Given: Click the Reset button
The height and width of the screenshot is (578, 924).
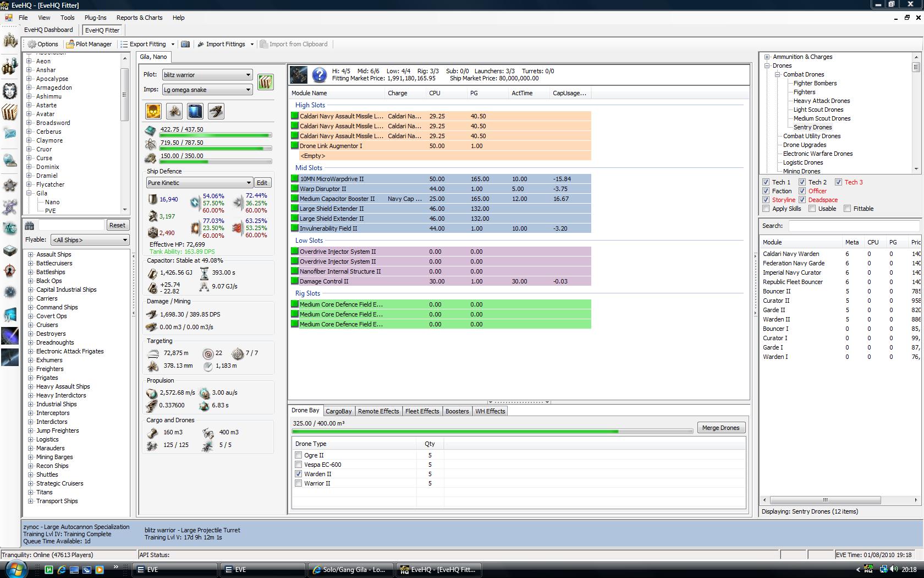Looking at the screenshot, I should (x=117, y=225).
